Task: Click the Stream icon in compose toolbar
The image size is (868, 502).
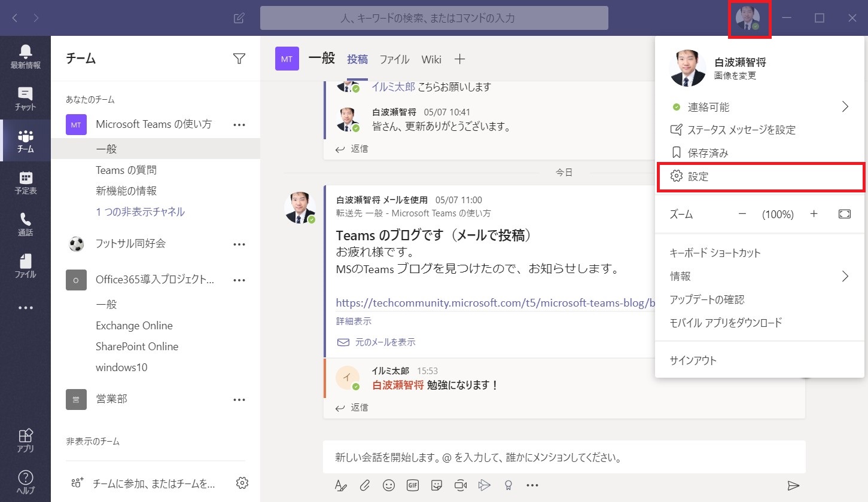Action: (485, 485)
